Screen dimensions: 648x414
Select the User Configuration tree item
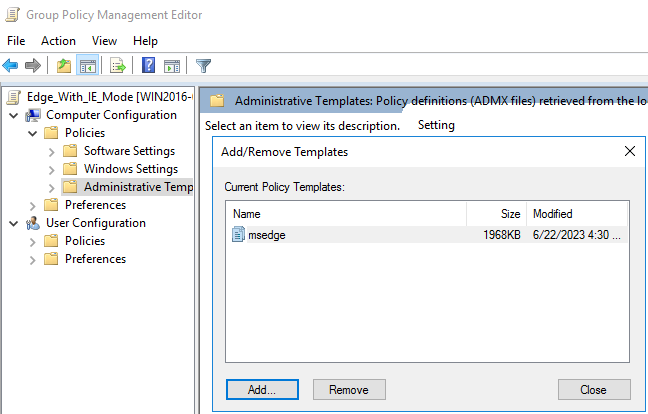(x=95, y=223)
